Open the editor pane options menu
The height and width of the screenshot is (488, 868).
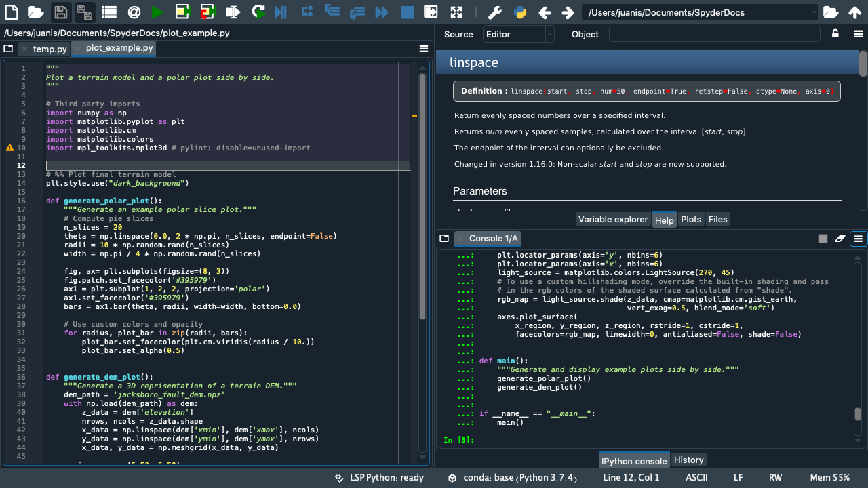click(424, 49)
